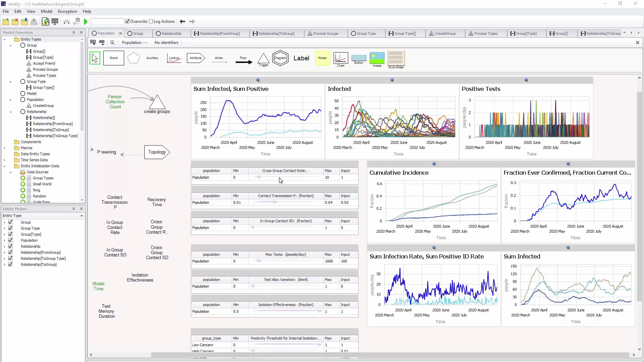This screenshot has width=644, height=362.
Task: Pick the Stock tool from palette
Action: pyautogui.click(x=114, y=58)
